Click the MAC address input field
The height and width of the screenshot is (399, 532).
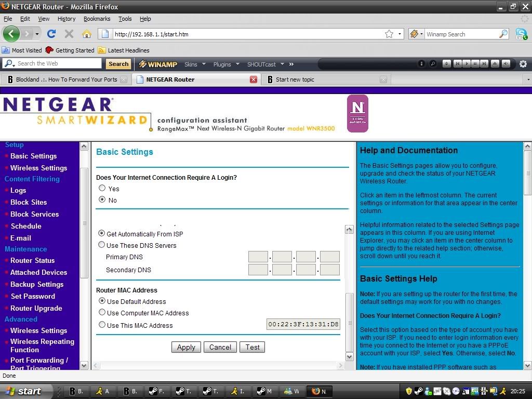point(303,324)
